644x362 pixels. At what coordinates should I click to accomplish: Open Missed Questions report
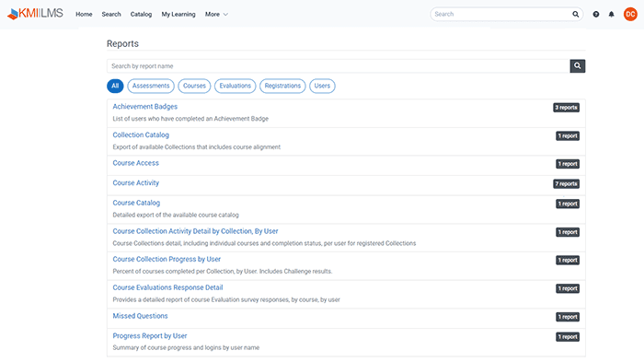click(x=140, y=316)
